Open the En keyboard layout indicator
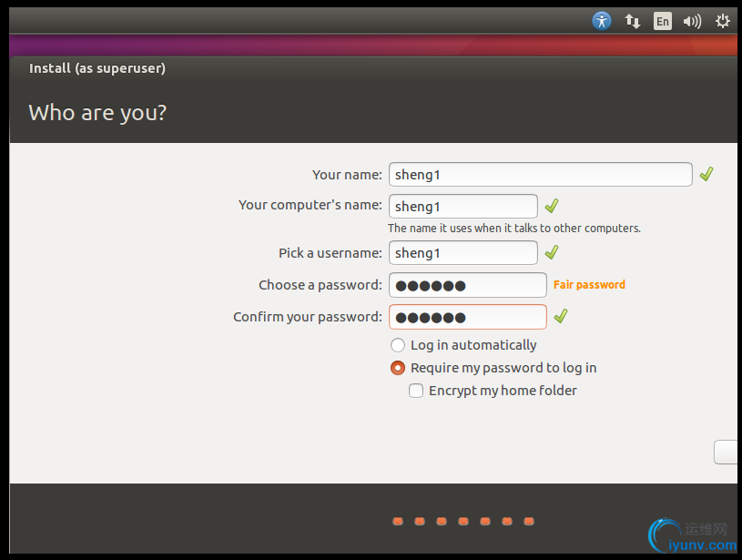This screenshot has height=560, width=742. pos(663,21)
